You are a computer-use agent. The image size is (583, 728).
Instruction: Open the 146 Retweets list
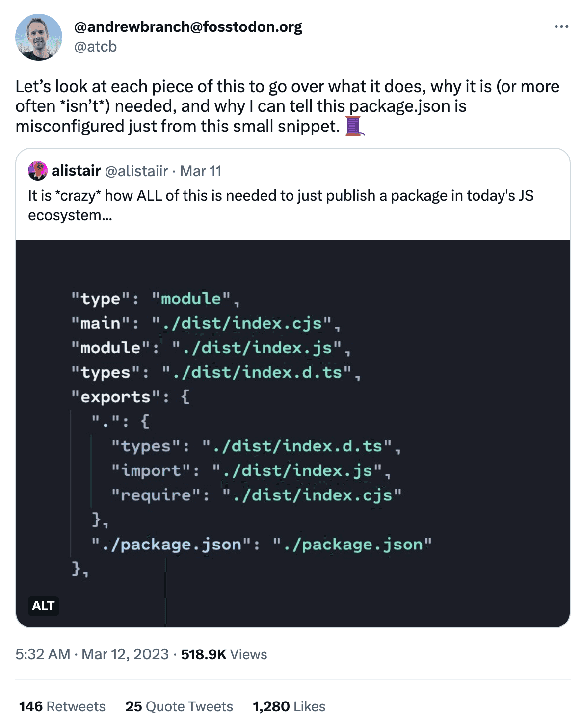pos(62,706)
